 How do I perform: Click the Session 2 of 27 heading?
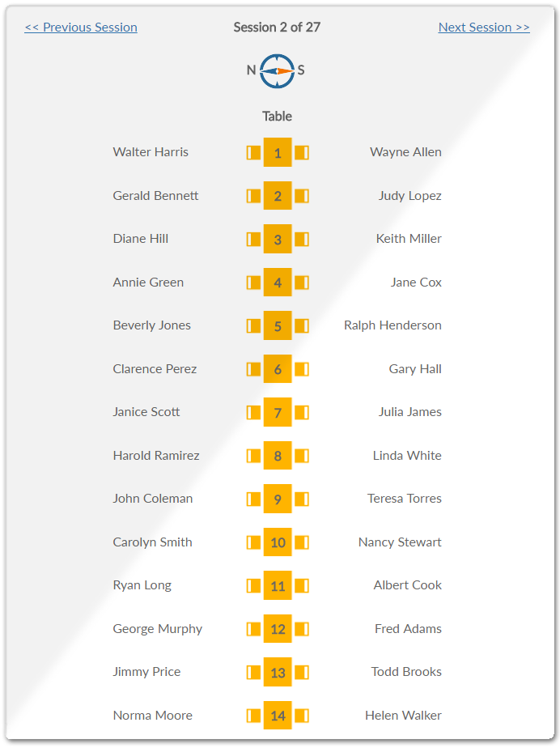(277, 28)
